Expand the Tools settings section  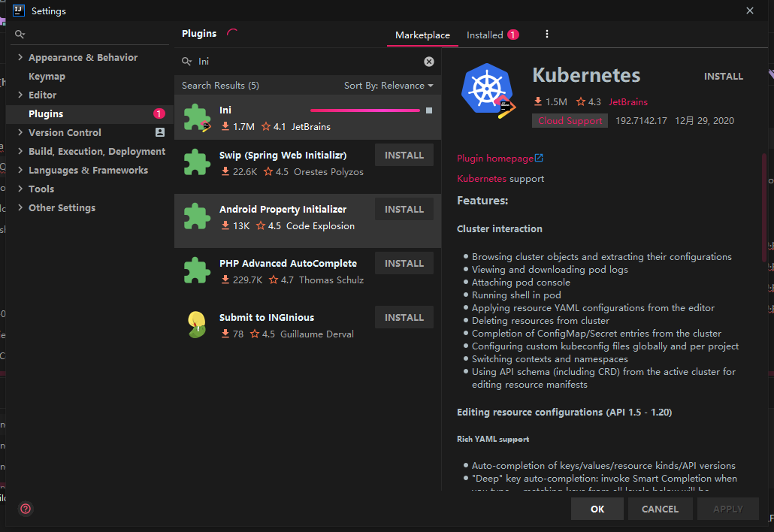click(20, 189)
